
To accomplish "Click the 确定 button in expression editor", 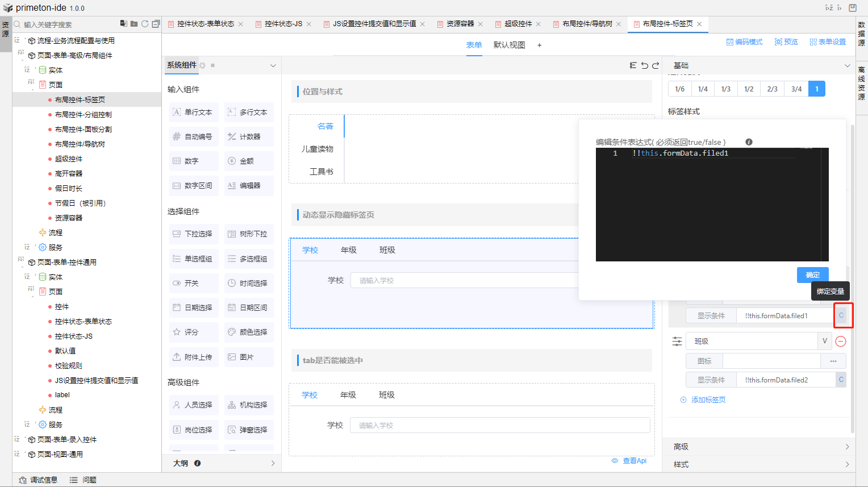I will pos(812,275).
